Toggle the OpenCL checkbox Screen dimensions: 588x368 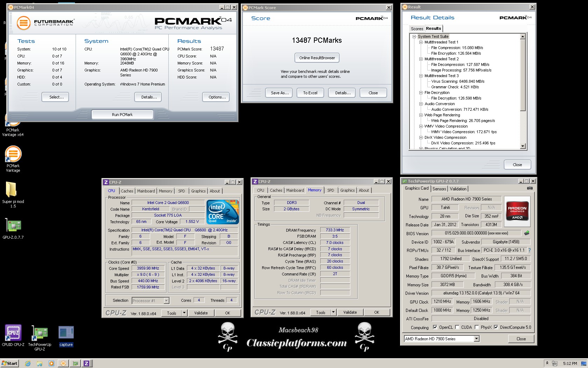pos(435,327)
